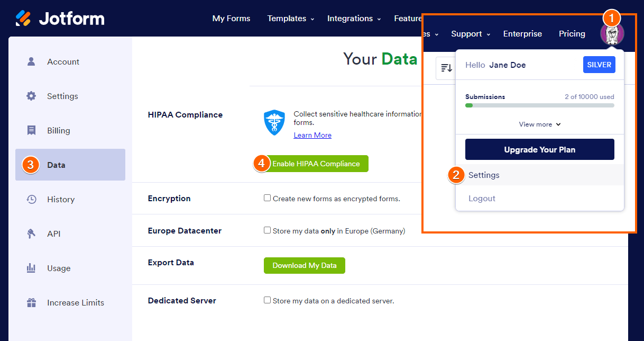Click the Increase Limits gift icon
Image resolution: width=644 pixels, height=341 pixels.
[x=31, y=302]
